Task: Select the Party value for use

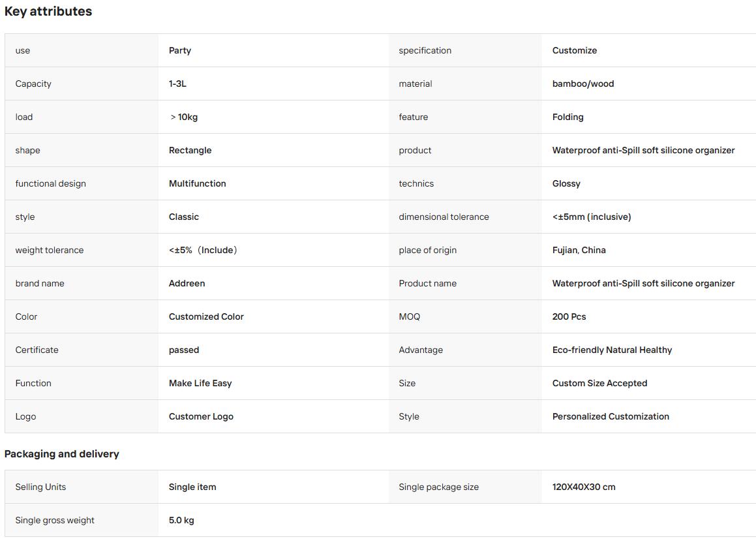Action: click(x=180, y=50)
